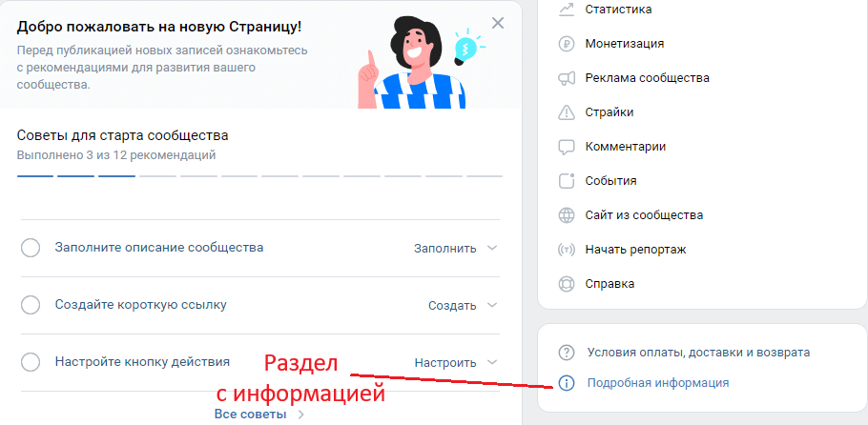This screenshot has width=868, height=425.
Task: Toggle the Создайте короткую ссылку circle
Action: (31, 305)
